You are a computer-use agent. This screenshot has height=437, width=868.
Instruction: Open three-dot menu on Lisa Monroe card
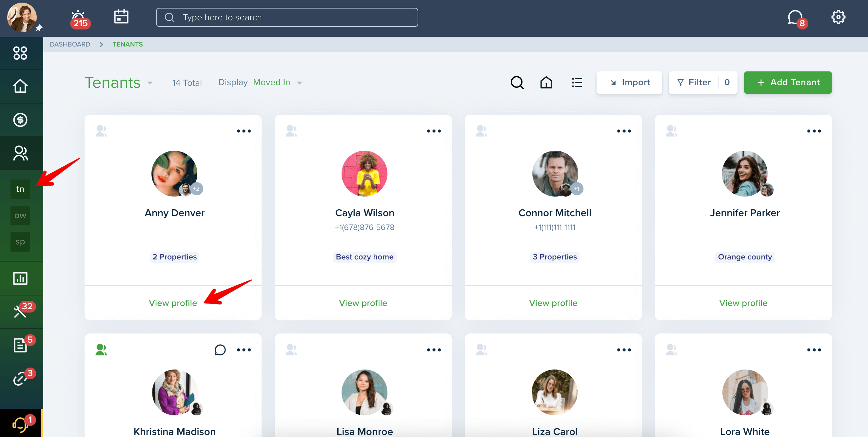(x=434, y=350)
